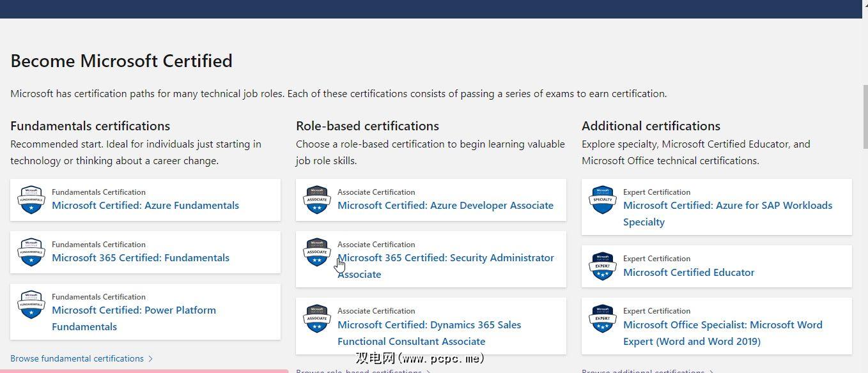Click the Word Expert certification badge icon
Screen dimensions: 868x373
602,319
